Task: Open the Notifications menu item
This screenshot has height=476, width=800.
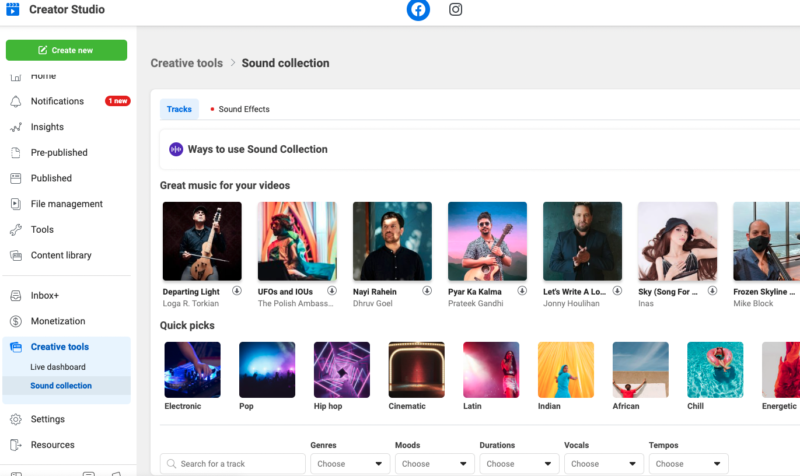Action: [57, 101]
